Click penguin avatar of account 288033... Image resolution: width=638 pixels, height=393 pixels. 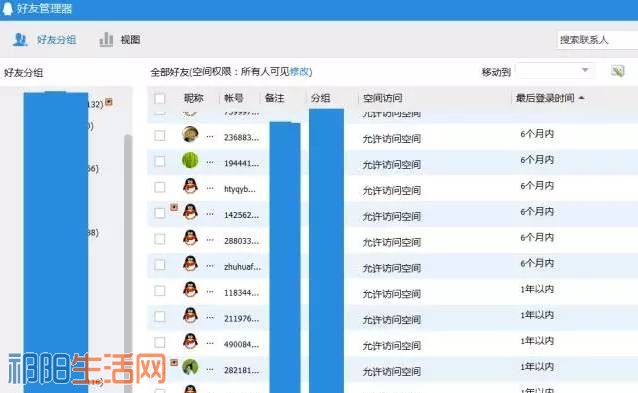[x=190, y=238]
